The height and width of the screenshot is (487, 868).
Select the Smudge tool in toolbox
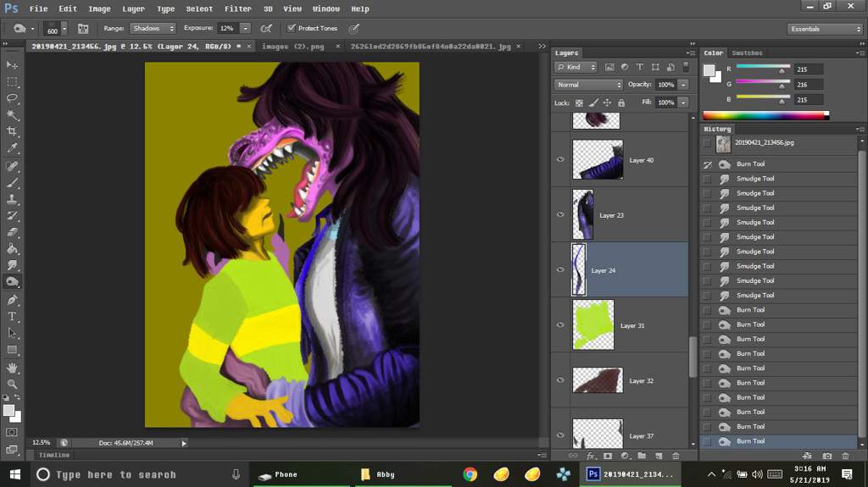click(x=12, y=266)
